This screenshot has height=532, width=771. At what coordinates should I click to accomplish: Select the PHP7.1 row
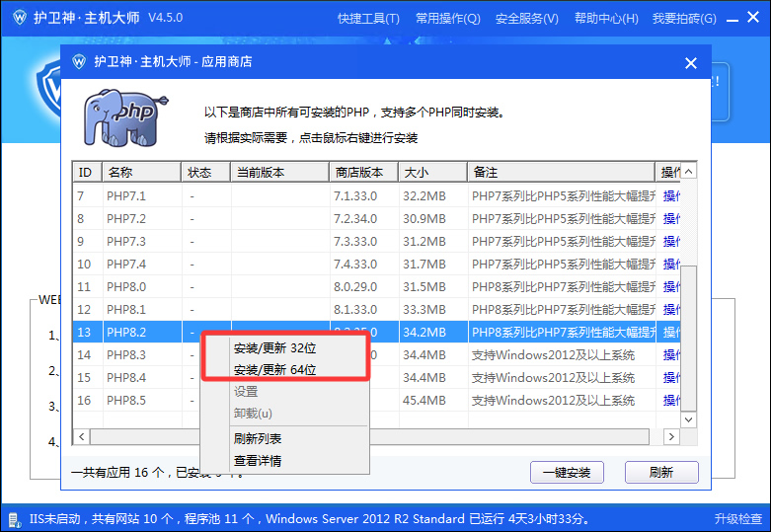pyautogui.click(x=377, y=196)
